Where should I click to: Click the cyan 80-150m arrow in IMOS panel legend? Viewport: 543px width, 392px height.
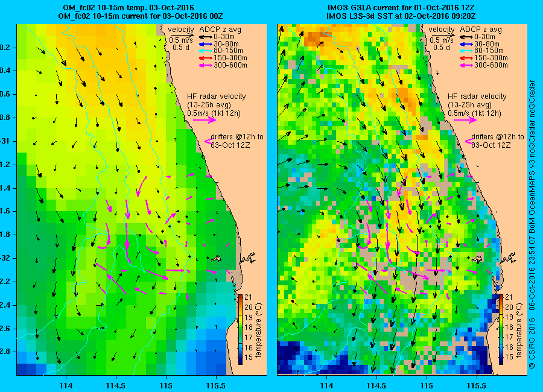(x=466, y=51)
